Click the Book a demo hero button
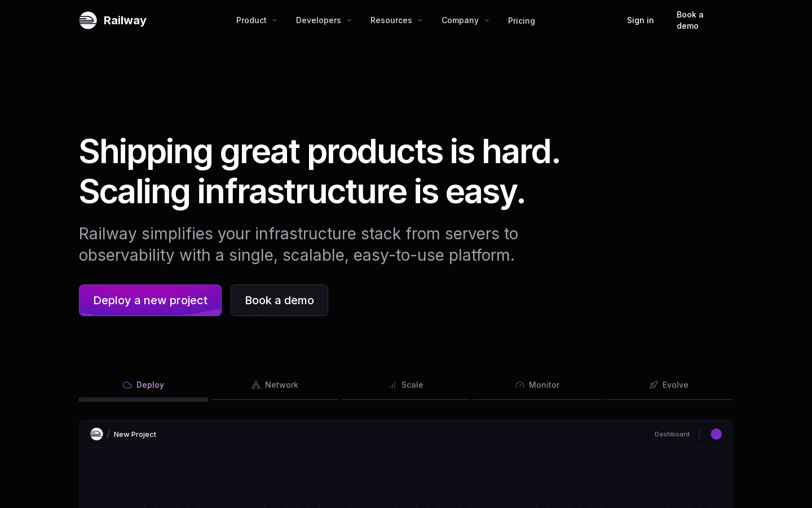The image size is (812, 508). 279,300
